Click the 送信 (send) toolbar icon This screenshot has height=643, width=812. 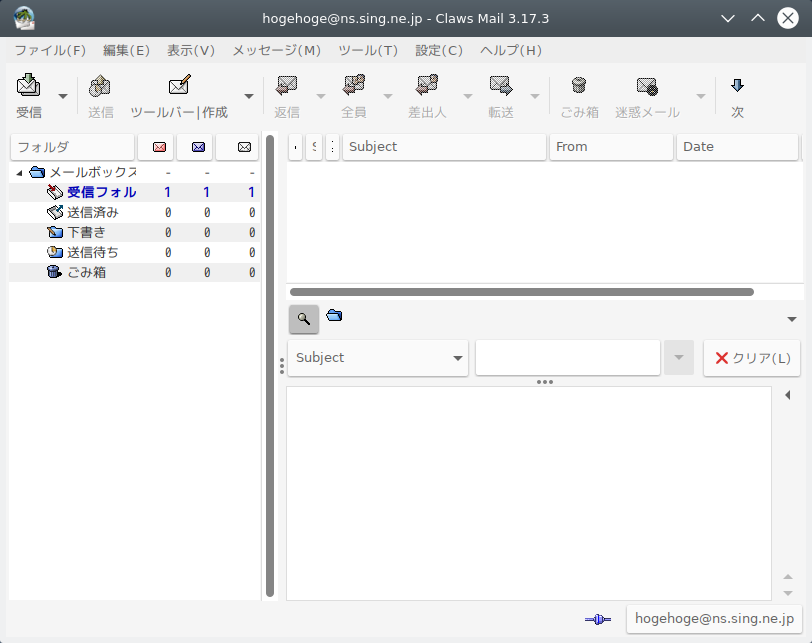pos(100,86)
